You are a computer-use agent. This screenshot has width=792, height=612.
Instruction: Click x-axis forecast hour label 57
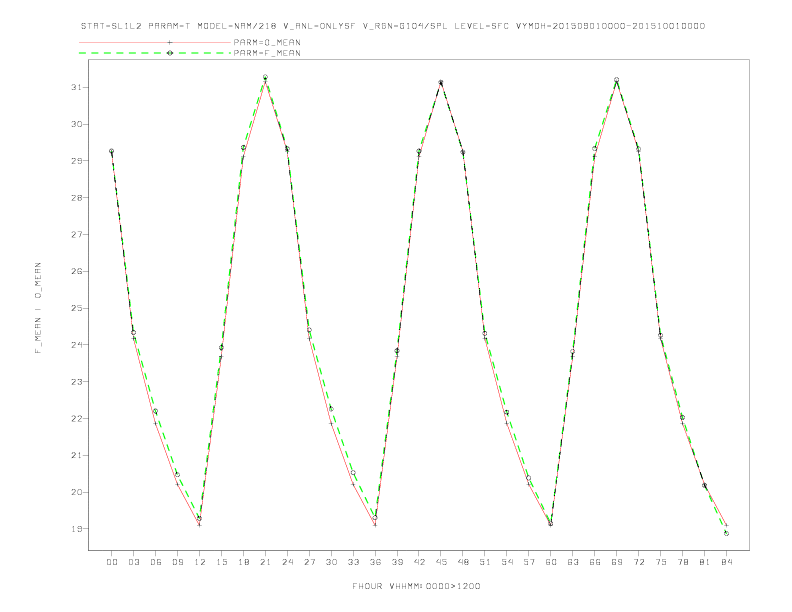[529, 562]
